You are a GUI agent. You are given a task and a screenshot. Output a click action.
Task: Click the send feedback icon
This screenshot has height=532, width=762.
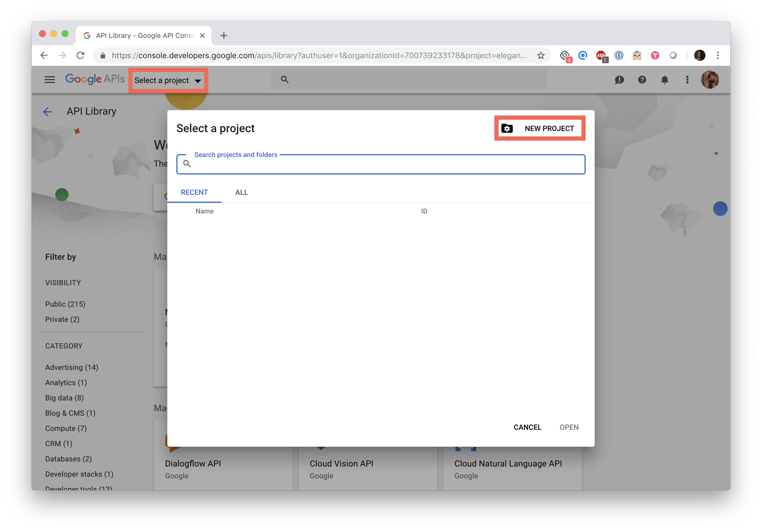[619, 80]
